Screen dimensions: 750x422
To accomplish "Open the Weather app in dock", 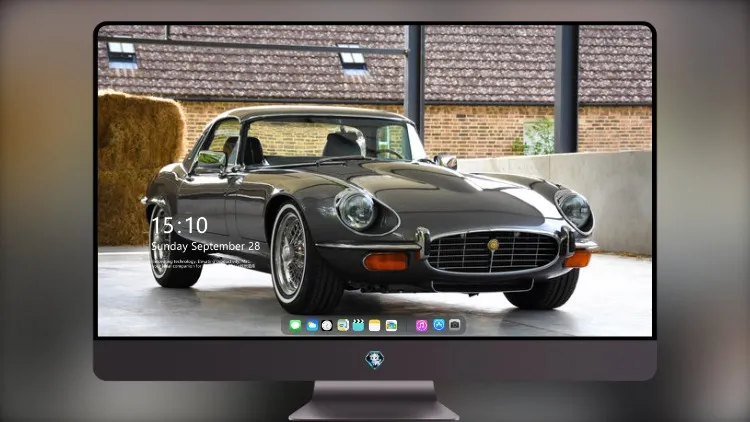I will [311, 325].
